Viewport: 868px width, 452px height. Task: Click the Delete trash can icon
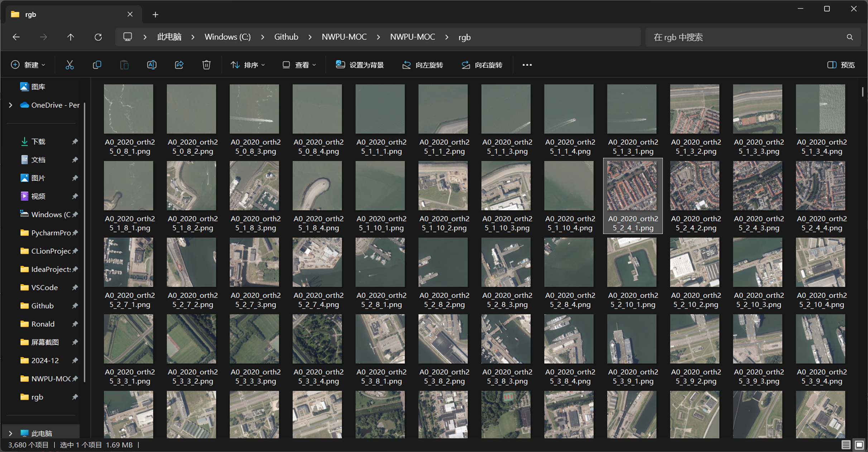206,65
